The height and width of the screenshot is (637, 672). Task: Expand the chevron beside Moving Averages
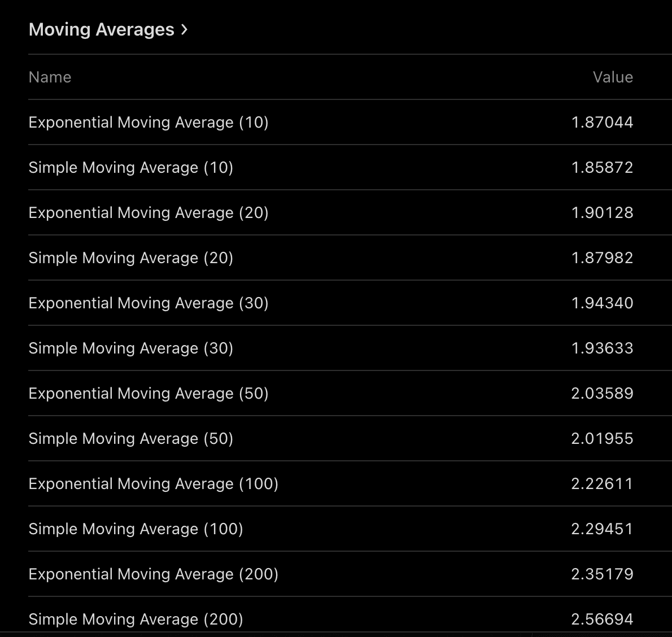(184, 30)
